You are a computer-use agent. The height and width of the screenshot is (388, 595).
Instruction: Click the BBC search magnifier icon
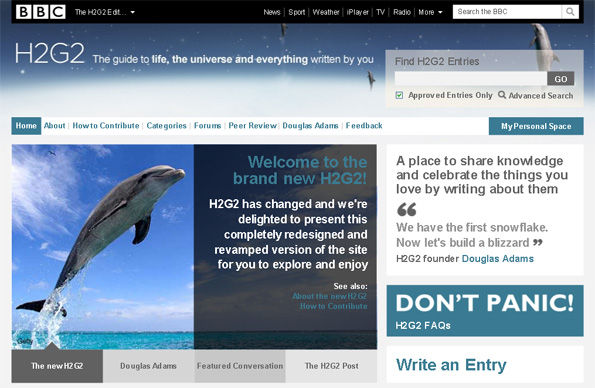570,12
